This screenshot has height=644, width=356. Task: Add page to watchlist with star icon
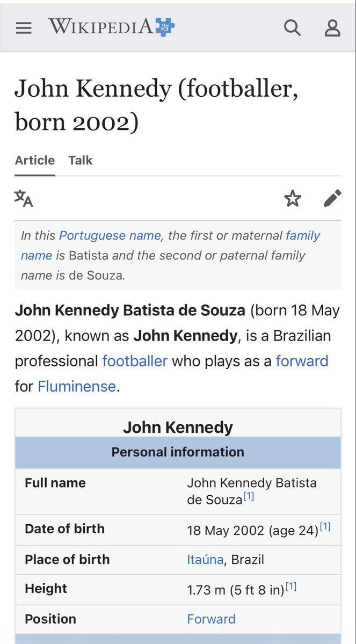coord(292,198)
